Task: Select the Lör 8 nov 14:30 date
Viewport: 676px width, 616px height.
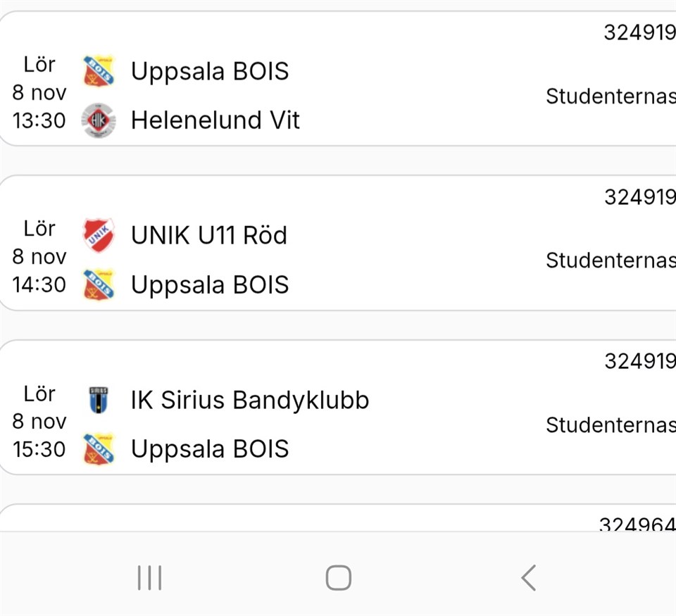Action: (39, 256)
